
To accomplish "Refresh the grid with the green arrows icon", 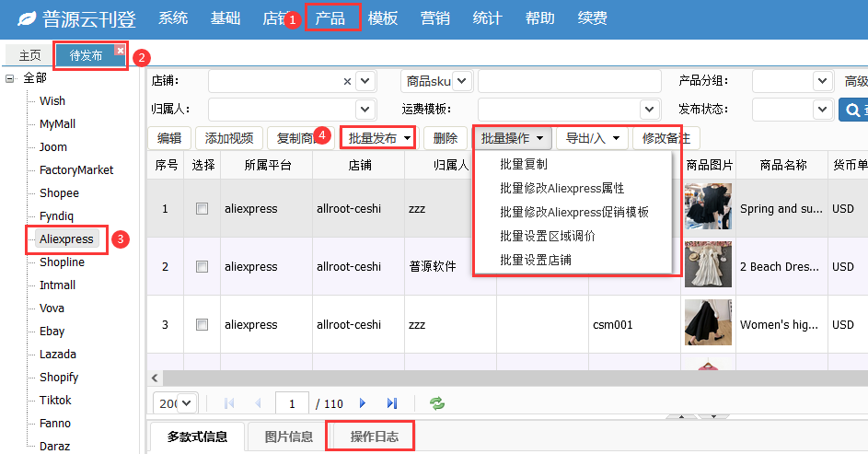I will click(x=437, y=403).
